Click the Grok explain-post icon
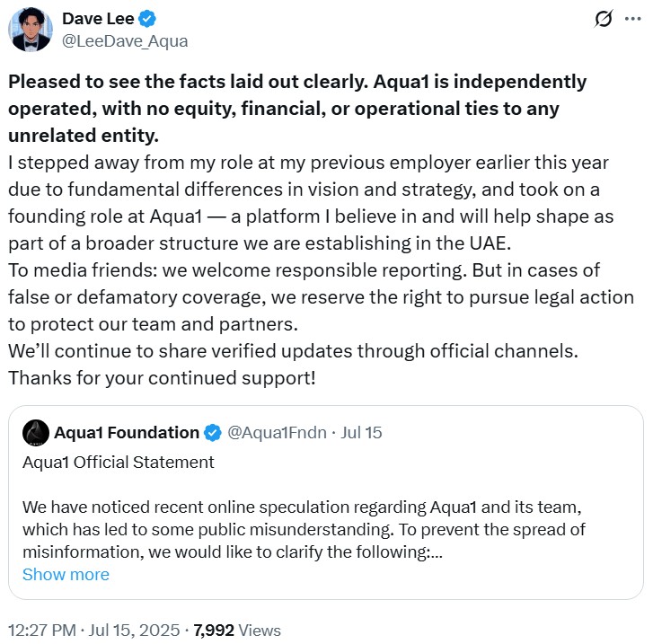 coord(604,19)
